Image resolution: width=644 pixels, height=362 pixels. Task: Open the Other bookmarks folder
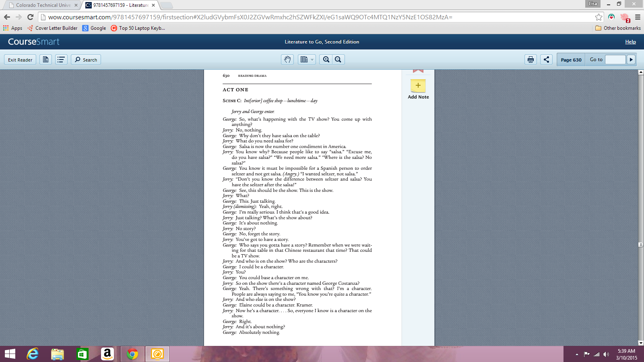click(618, 28)
